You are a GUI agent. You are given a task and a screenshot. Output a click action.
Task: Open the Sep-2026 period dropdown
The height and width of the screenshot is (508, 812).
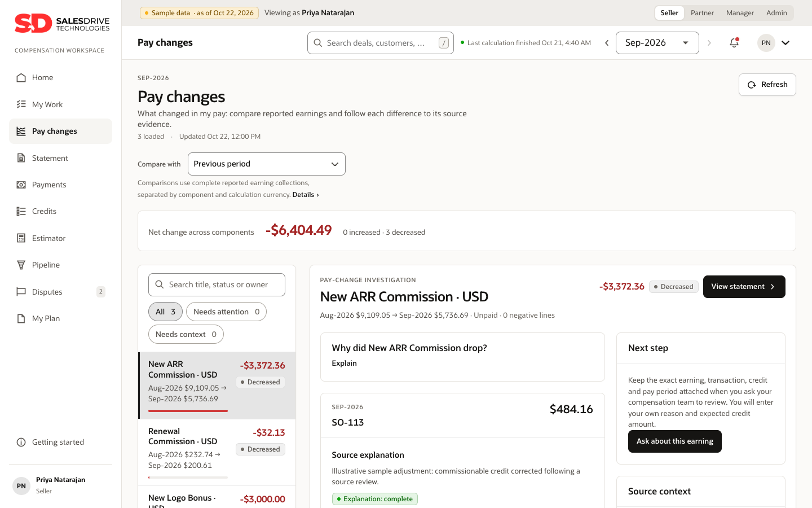coord(657,43)
